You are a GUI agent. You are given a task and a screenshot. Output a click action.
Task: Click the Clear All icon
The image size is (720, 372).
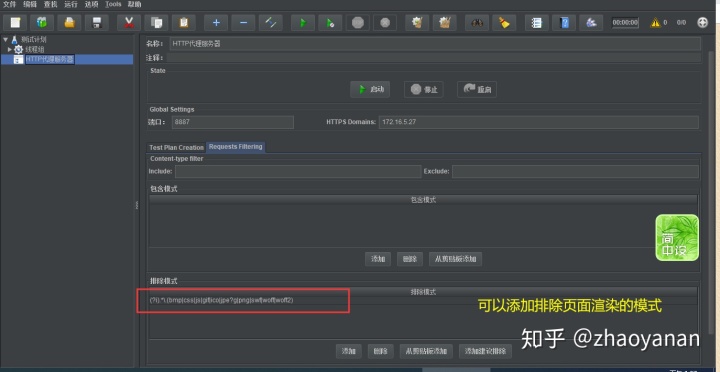point(444,22)
